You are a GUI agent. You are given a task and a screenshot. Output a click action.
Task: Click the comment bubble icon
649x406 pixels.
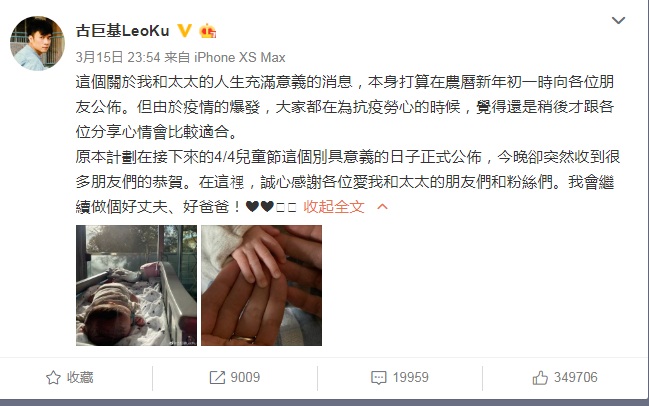(379, 377)
